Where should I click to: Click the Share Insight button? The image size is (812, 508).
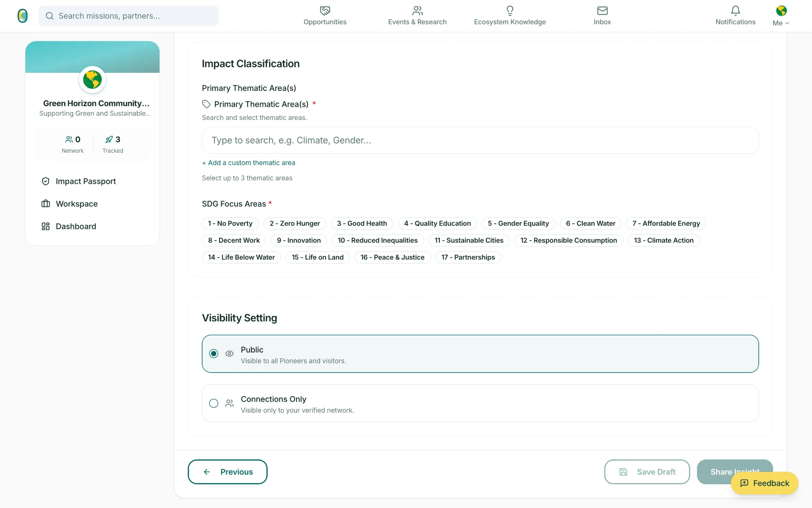[x=735, y=472]
